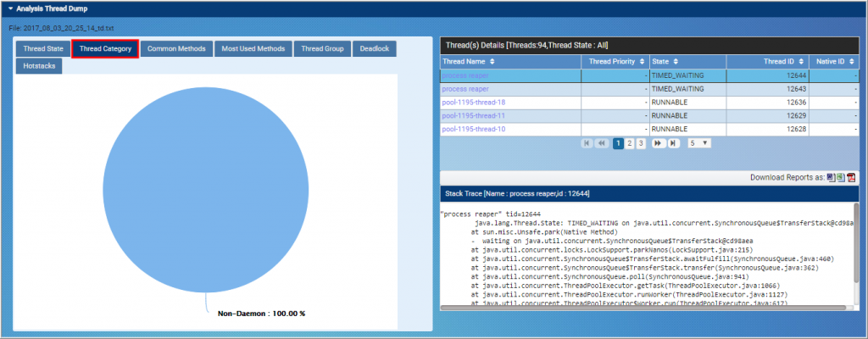Go to the previous page of threads
This screenshot has height=339, width=868.
(x=602, y=143)
